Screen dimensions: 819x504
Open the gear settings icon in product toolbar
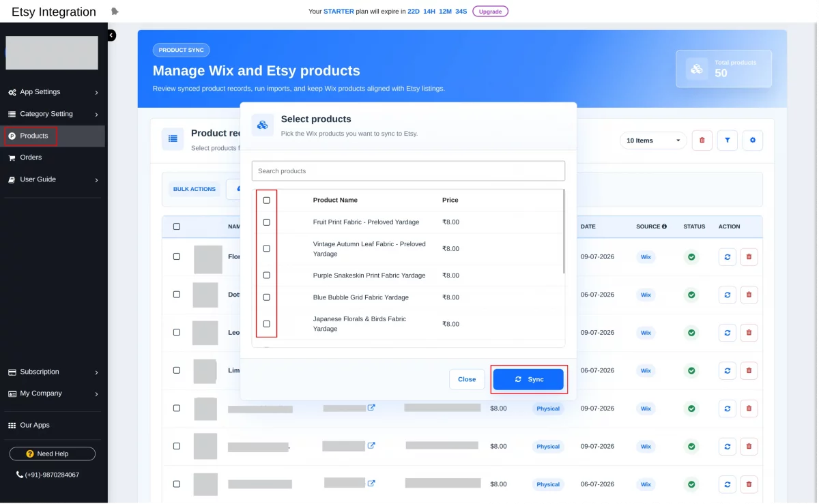pos(753,140)
